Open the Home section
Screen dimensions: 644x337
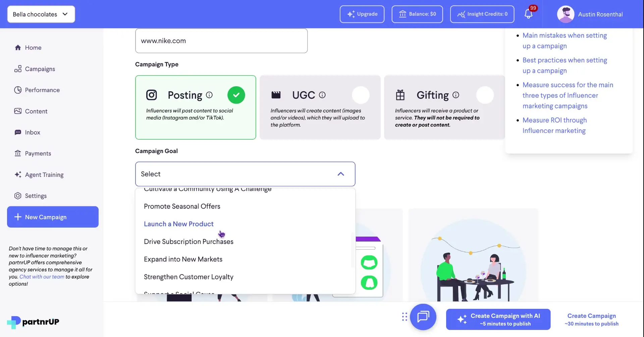[33, 47]
